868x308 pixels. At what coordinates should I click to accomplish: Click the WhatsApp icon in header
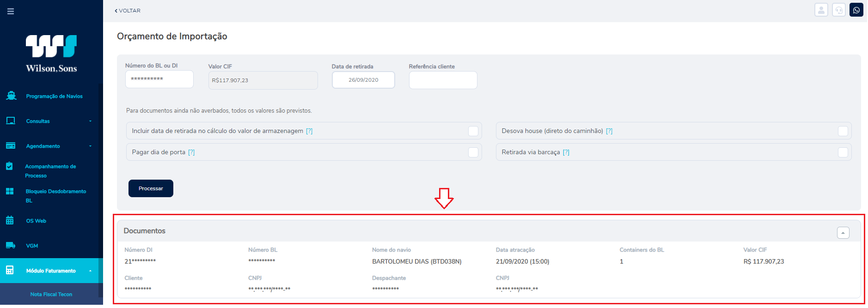click(x=856, y=10)
